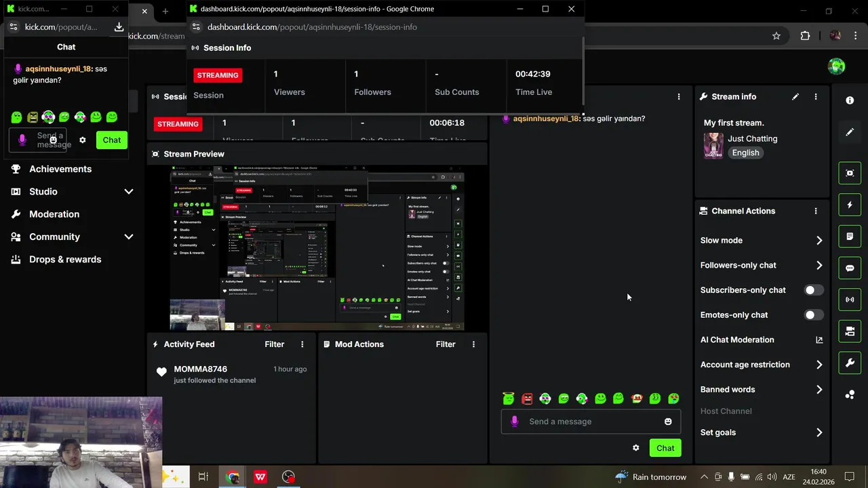This screenshot has width=868, height=488.
Task: Open Moderation in left sidebar
Action: click(x=54, y=214)
